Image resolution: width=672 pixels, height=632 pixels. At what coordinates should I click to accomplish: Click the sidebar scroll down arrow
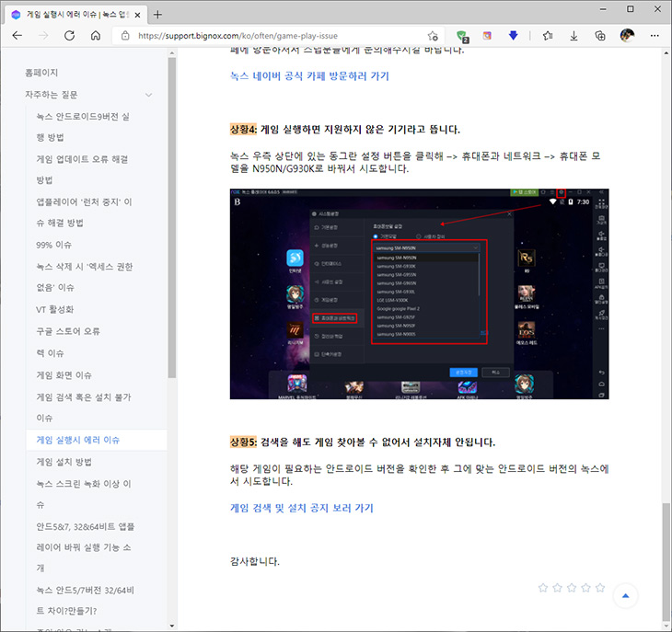point(172,626)
